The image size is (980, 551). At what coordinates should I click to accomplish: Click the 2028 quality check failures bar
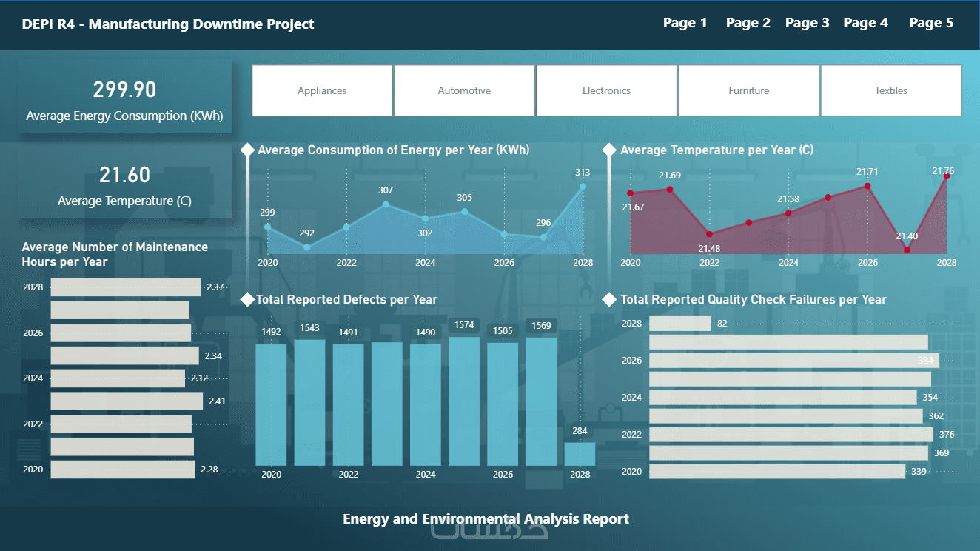tap(680, 324)
